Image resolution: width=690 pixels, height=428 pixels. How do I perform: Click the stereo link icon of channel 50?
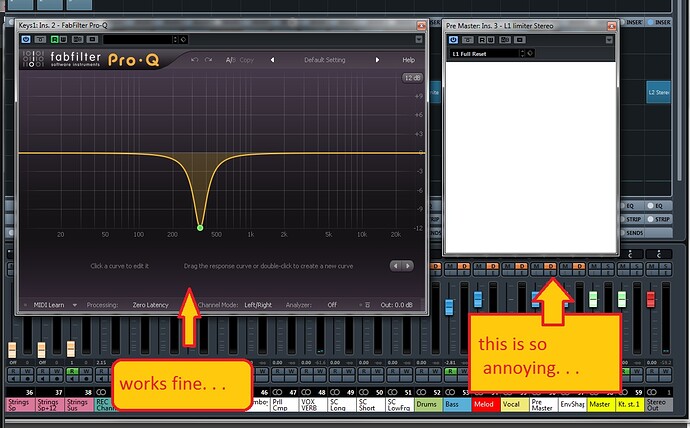[363, 392]
